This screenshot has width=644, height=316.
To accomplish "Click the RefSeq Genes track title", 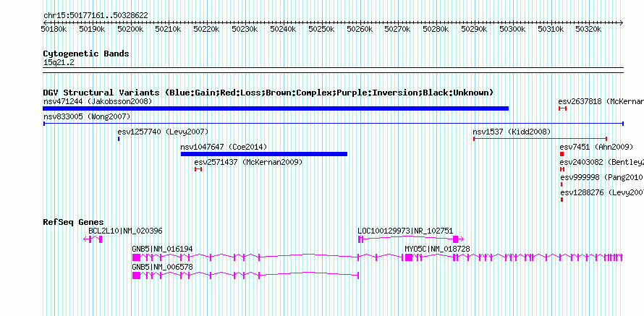I will pos(74,223).
